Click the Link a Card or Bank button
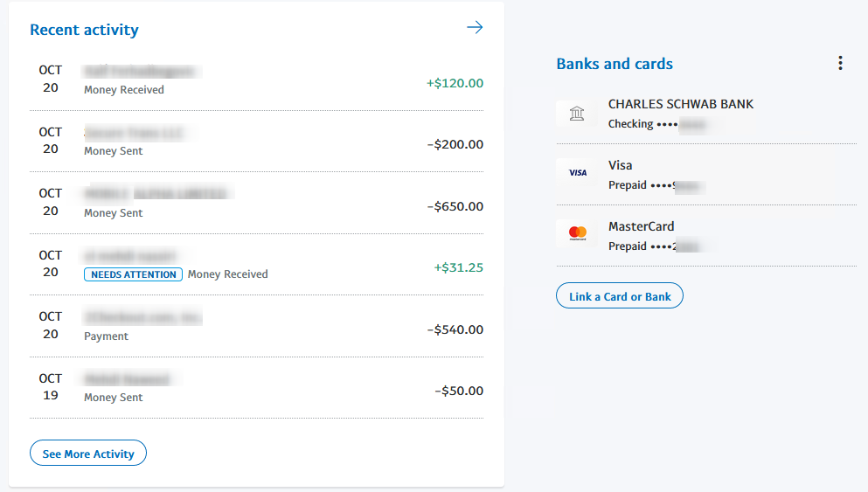This screenshot has height=492, width=868. coord(620,296)
